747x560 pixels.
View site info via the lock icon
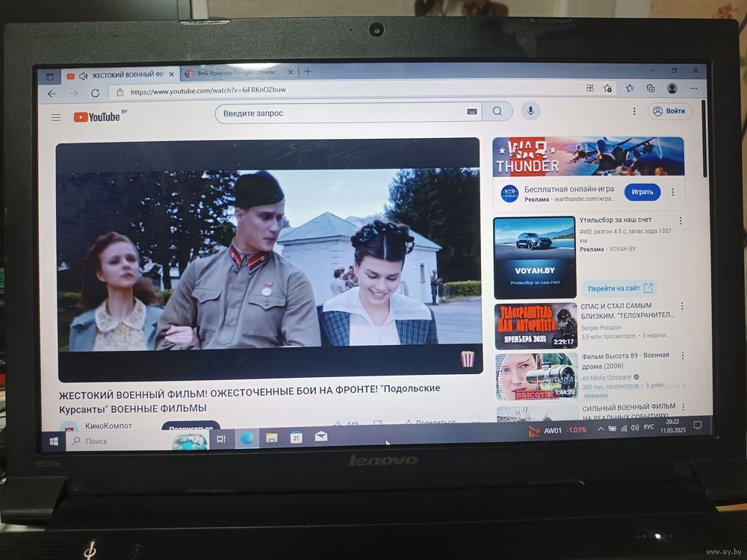pos(120,92)
